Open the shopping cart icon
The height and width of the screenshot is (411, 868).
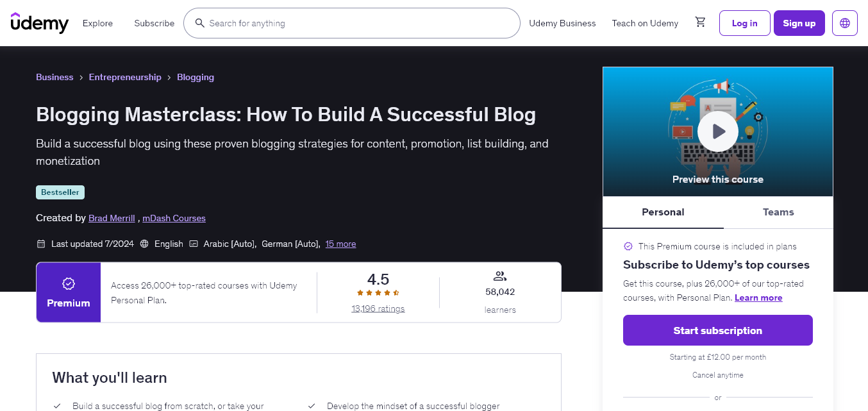tap(700, 22)
